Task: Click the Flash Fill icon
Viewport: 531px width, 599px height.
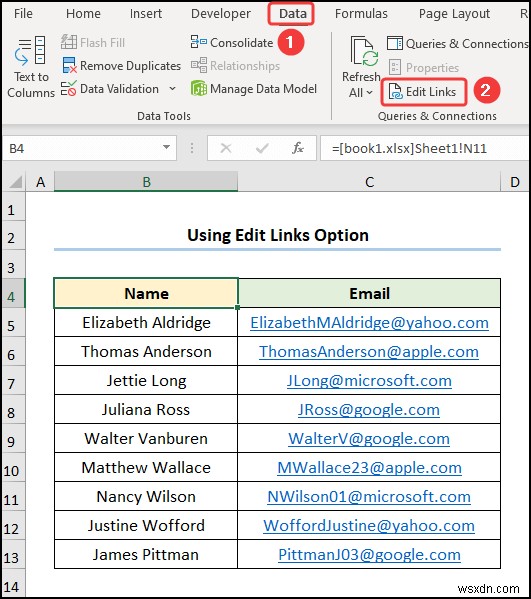Action: 69,42
